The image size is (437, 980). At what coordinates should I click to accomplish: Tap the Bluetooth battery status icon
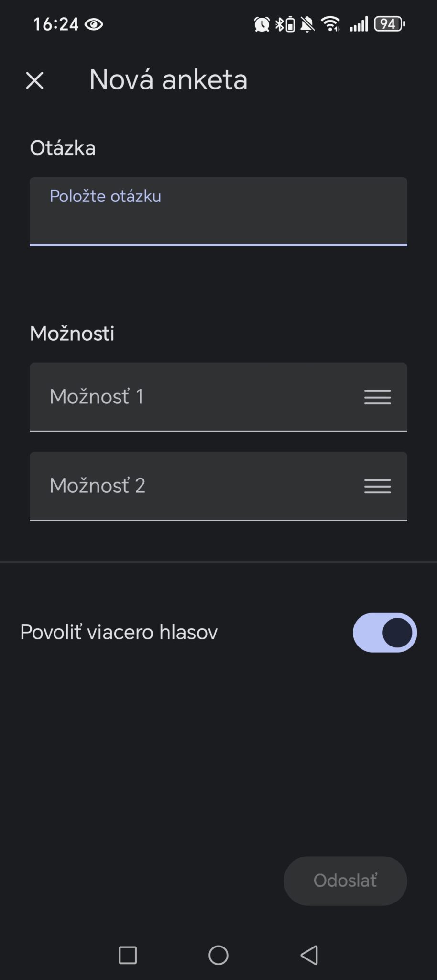point(285,24)
